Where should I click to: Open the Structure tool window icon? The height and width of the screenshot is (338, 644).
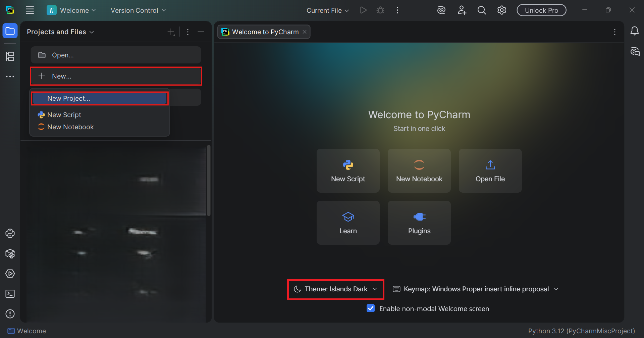[10, 56]
